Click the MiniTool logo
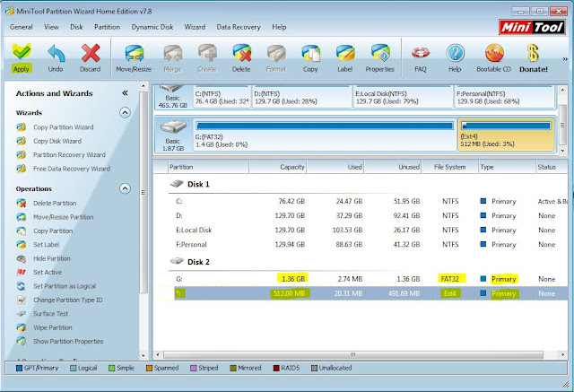Image resolution: width=574 pixels, height=392 pixels. pos(532,27)
